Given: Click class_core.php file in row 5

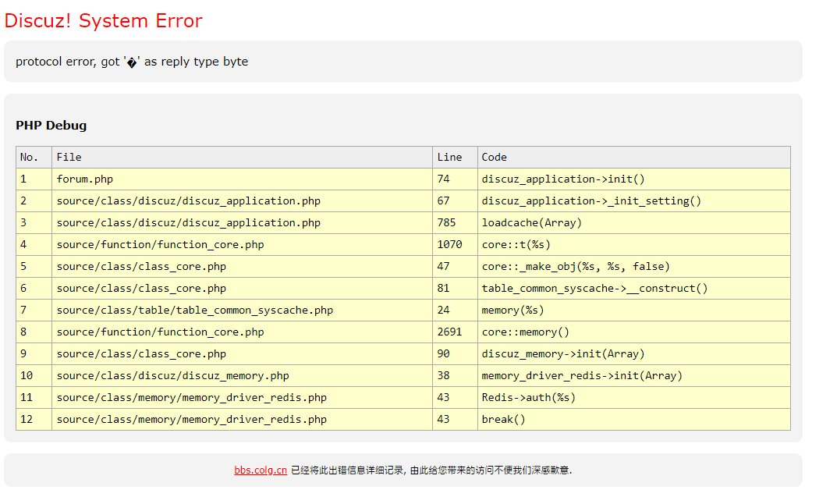Looking at the screenshot, I should tap(242, 267).
